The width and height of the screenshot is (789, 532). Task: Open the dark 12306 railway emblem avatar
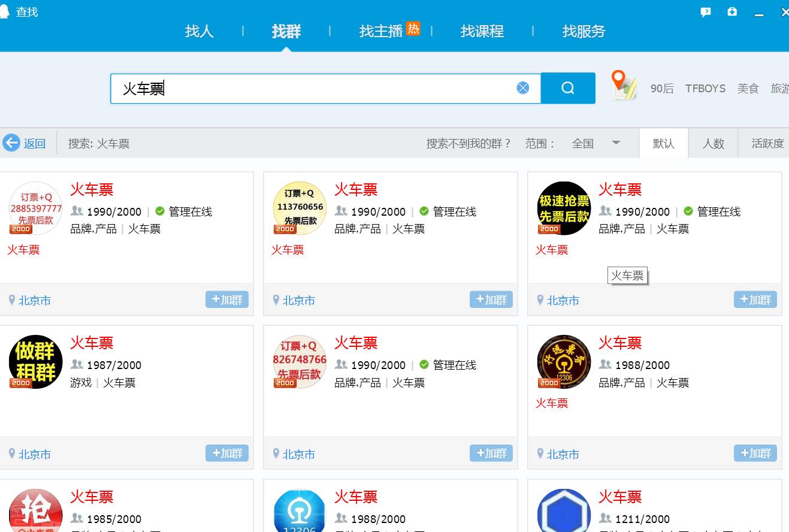point(564,361)
